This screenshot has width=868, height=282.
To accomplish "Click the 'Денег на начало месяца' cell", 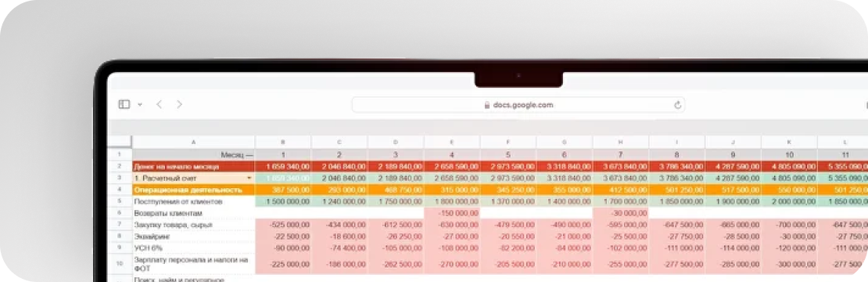I will [x=194, y=166].
